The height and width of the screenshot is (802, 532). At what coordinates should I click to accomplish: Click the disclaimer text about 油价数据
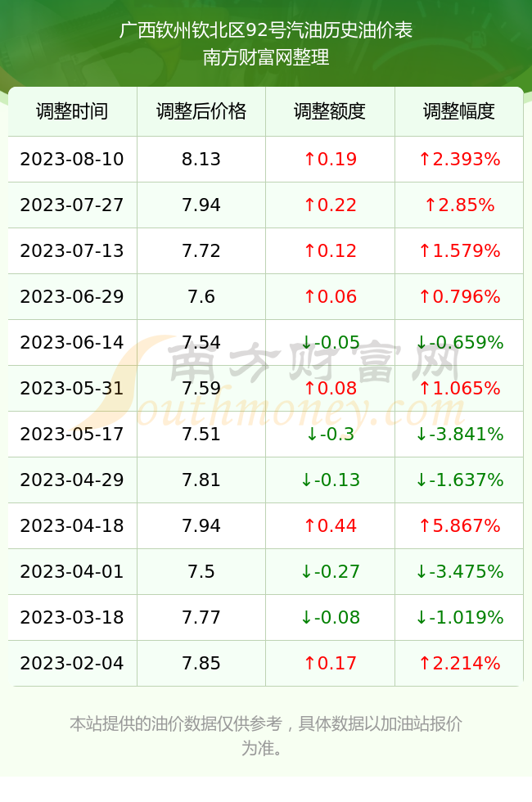[x=265, y=736]
